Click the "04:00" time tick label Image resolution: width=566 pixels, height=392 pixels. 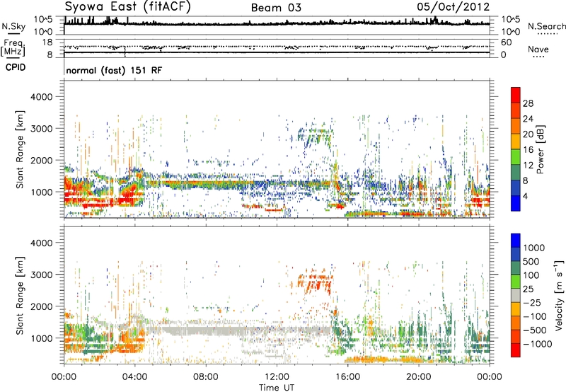[134, 377]
